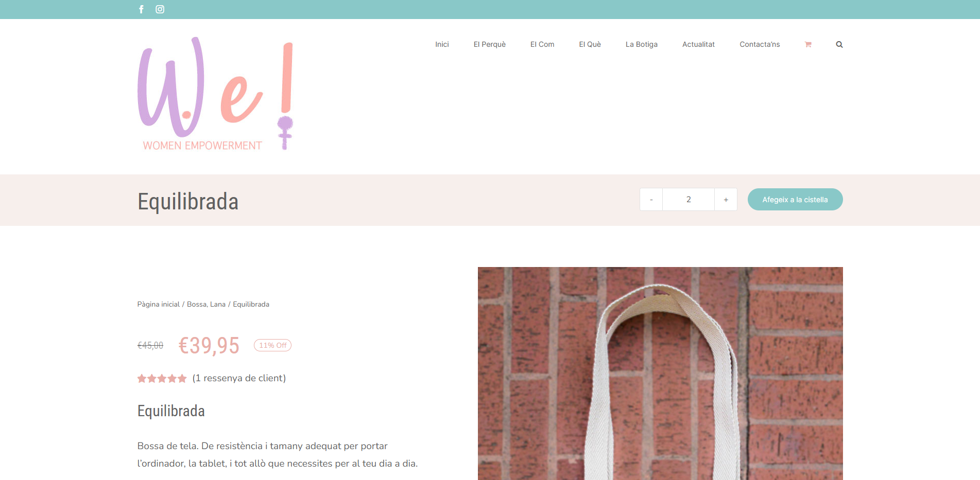The image size is (980, 480).
Task: Open Contacta'ns menu item
Action: [760, 44]
